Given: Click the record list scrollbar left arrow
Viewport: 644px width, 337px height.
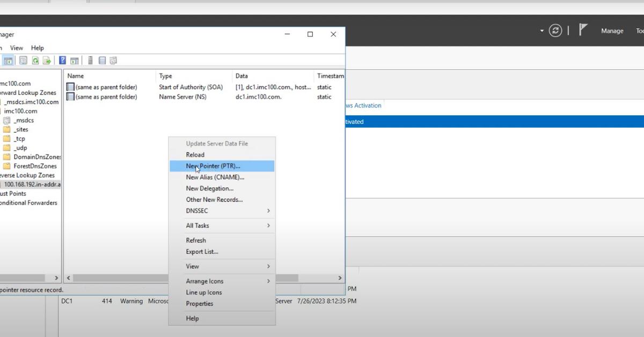Looking at the screenshot, I should (69, 278).
